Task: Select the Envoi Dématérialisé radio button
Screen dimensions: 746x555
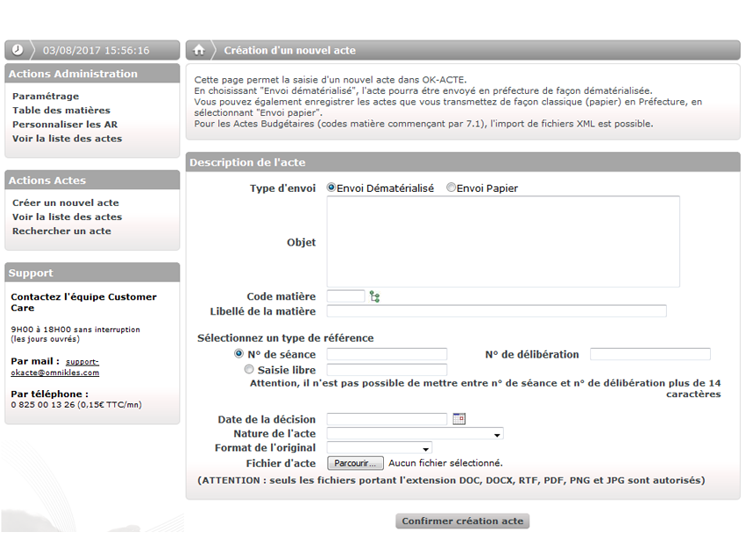Action: tap(332, 188)
